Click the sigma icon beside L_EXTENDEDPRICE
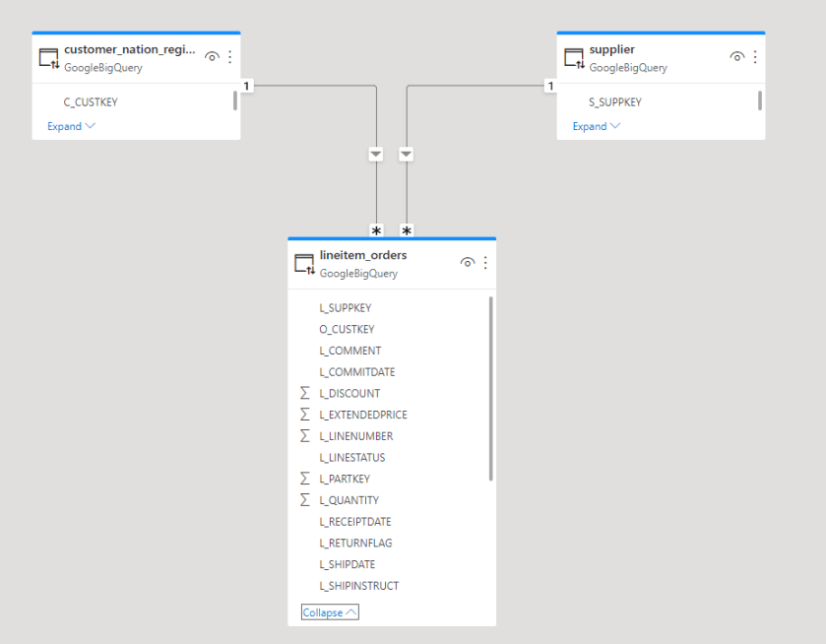Viewport: 826px width, 644px height. [304, 414]
